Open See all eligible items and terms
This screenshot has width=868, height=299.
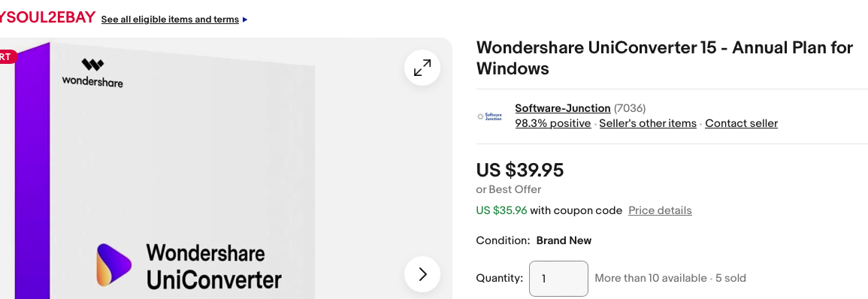(170, 20)
